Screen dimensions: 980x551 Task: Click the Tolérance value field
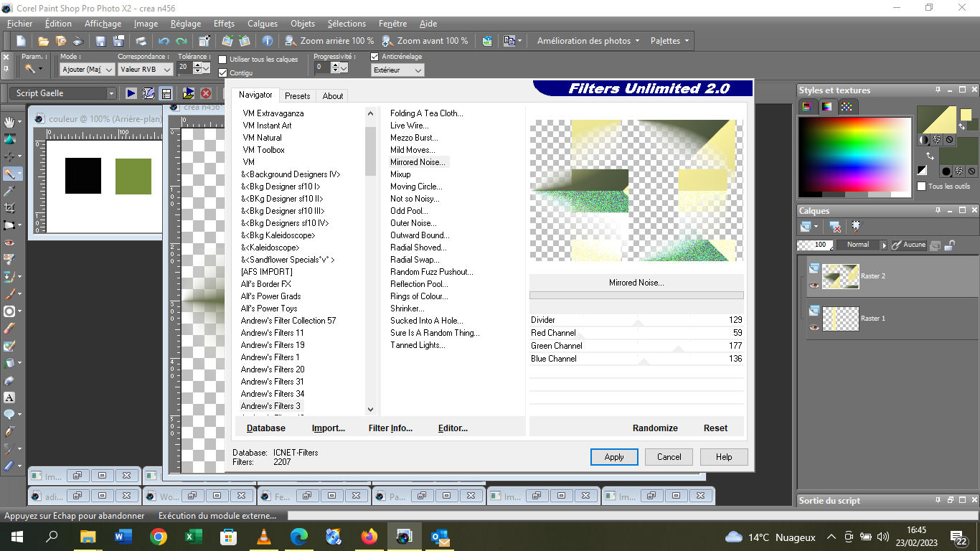click(x=184, y=67)
